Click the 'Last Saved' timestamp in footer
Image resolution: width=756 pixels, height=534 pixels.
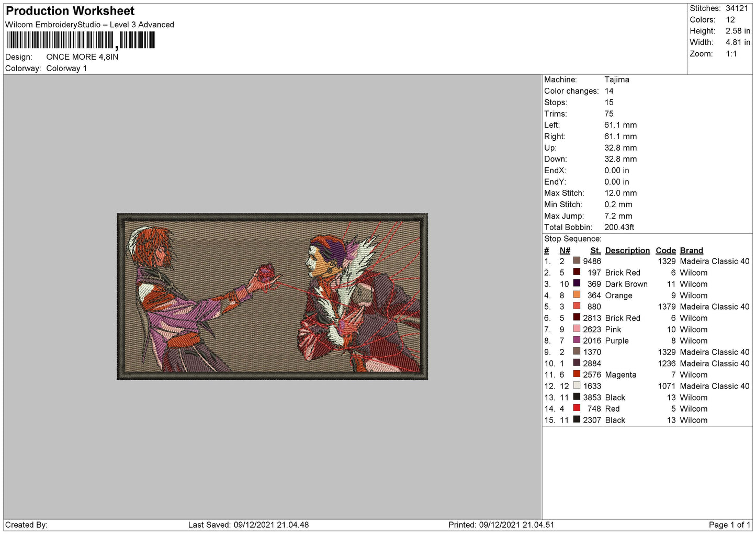pos(249,525)
